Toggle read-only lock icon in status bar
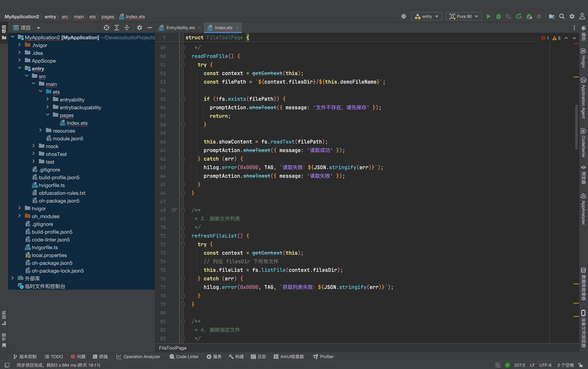This screenshot has height=369, width=588. [580, 365]
